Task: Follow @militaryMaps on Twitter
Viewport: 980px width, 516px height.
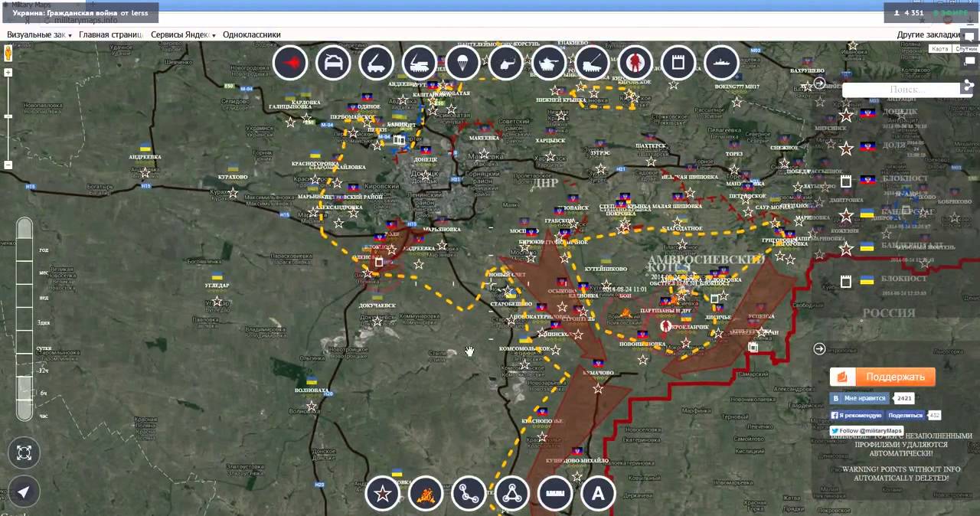Action: [867, 431]
